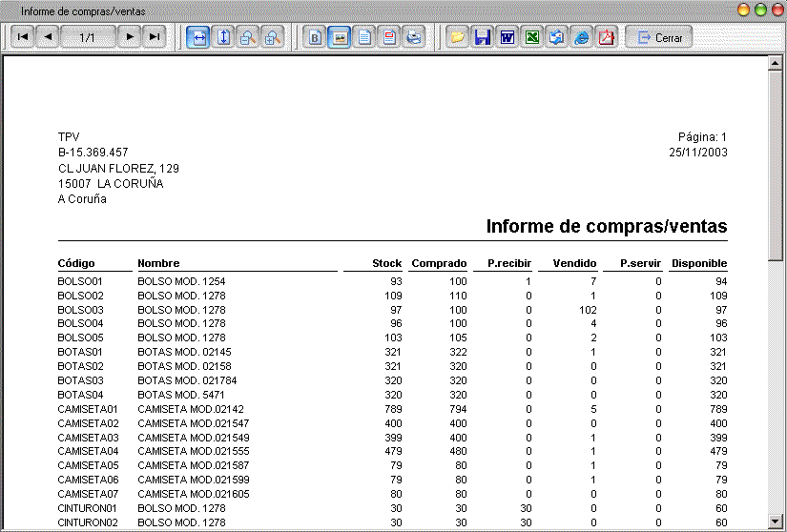The width and height of the screenshot is (787, 532).
Task: Go to first page of report
Action: (x=23, y=37)
